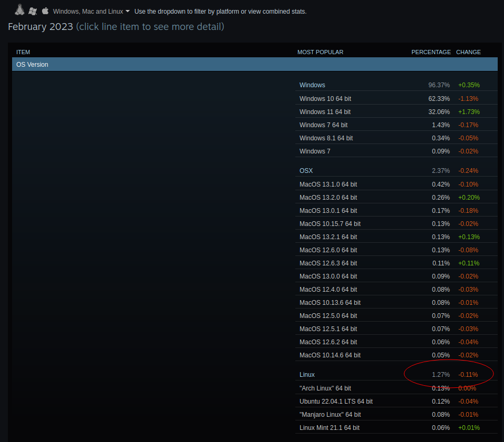Click the +0.01% Linux Mint change value
Viewport: 504px width, 442px height.
tap(469, 427)
